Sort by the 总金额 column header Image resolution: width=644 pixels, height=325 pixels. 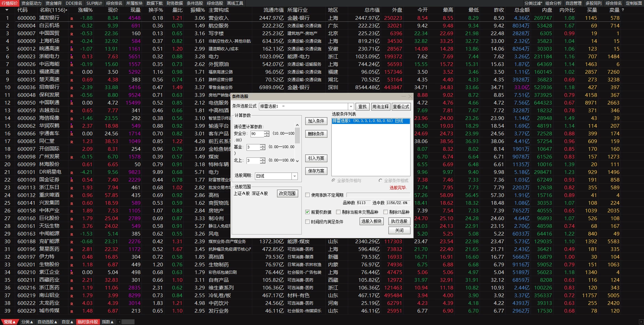[522, 10]
